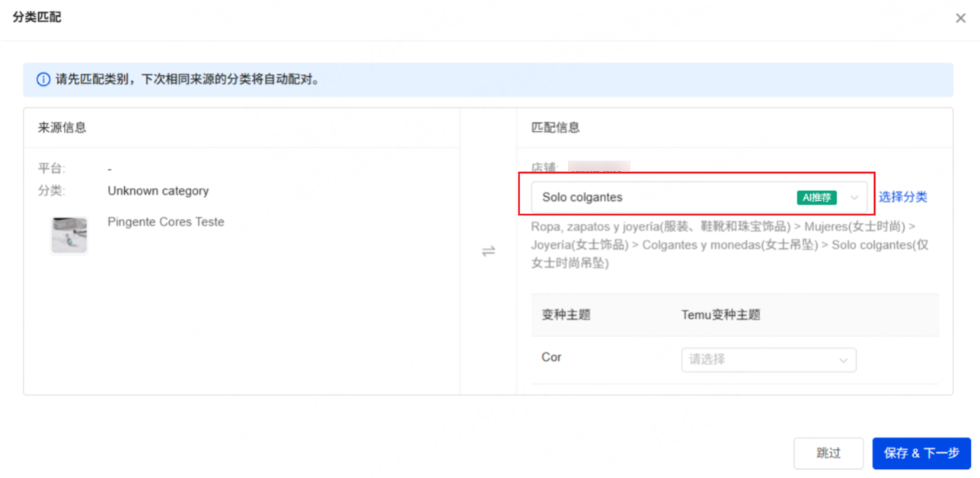This screenshot has width=980, height=478.
Task: Click the Unknown category text
Action: coord(158,191)
